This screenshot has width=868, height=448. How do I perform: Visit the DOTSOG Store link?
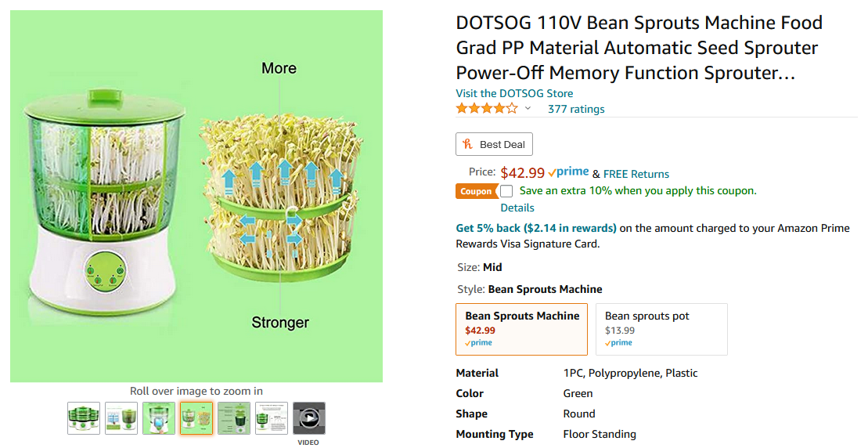514,93
